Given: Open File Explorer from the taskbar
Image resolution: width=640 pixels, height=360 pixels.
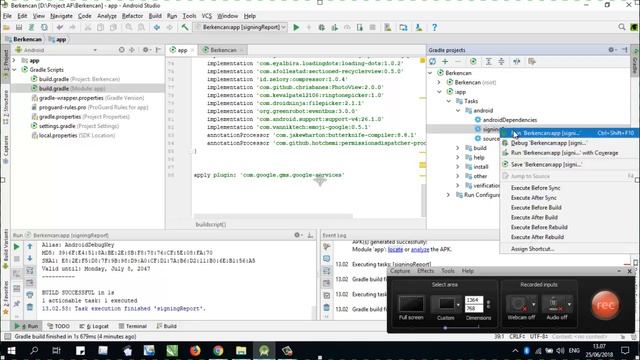Looking at the screenshot, I should tap(241, 350).
